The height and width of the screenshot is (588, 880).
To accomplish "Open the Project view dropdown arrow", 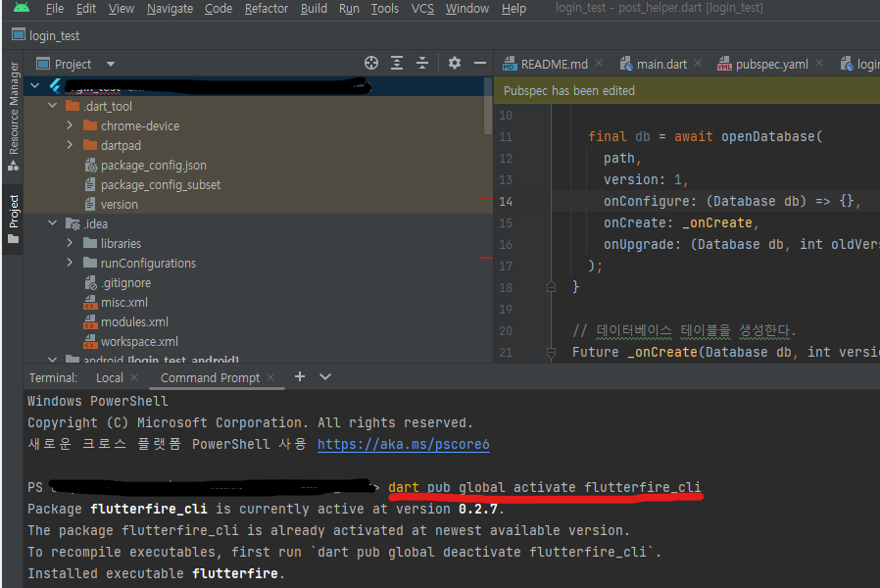I will [111, 64].
